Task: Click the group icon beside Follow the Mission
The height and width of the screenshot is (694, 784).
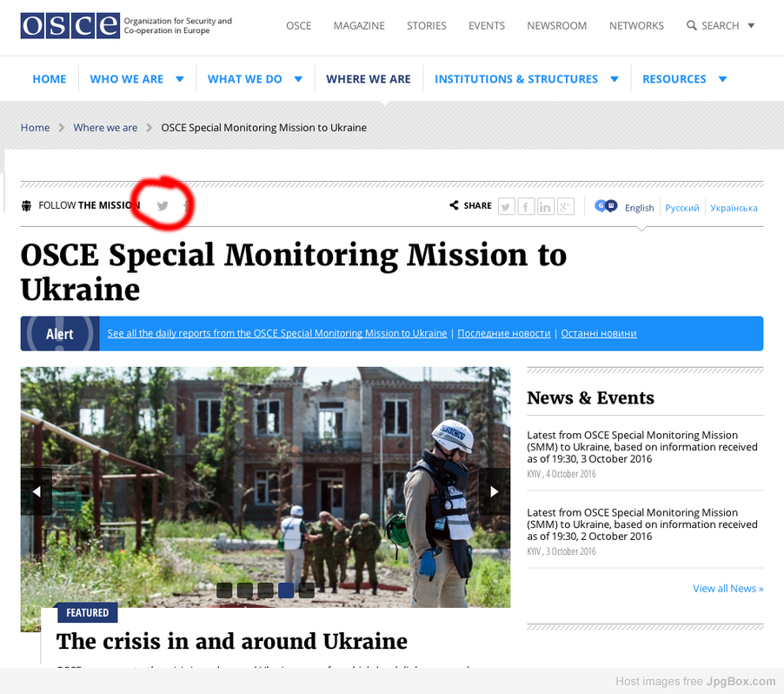Action: tap(26, 205)
